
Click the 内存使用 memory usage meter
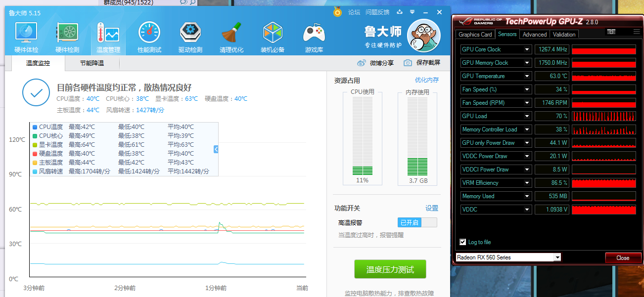click(417, 136)
